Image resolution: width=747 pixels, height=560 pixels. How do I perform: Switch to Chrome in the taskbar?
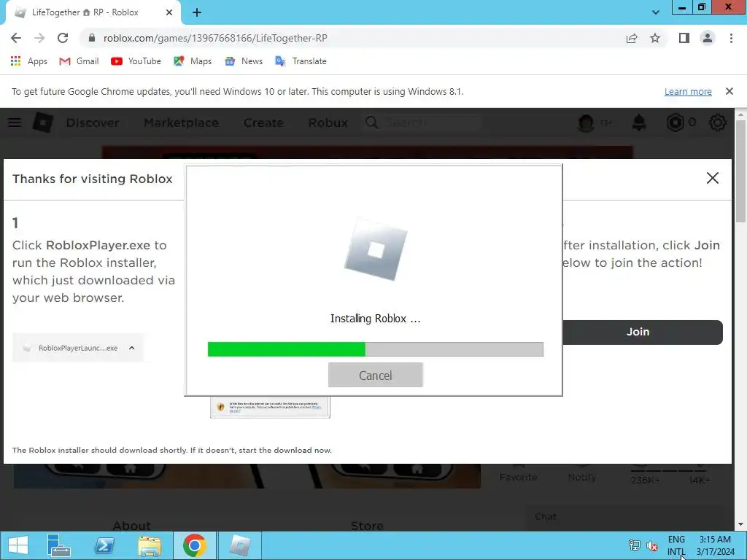pos(194,545)
